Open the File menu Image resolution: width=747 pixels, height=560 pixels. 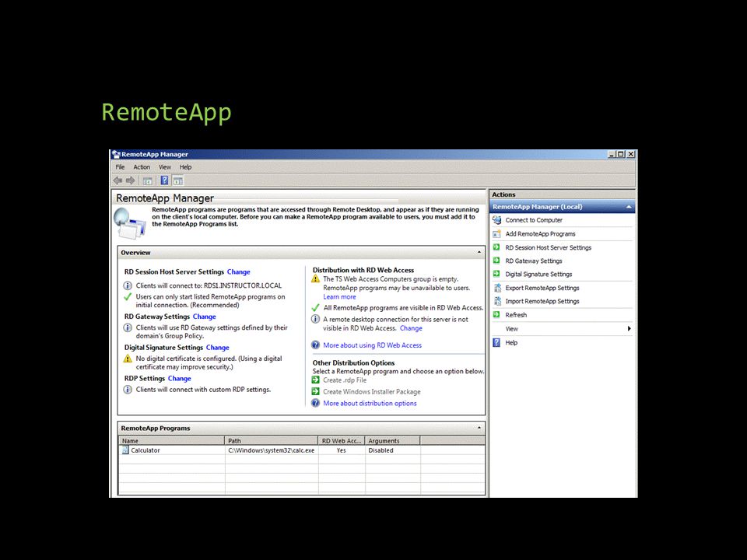point(120,167)
